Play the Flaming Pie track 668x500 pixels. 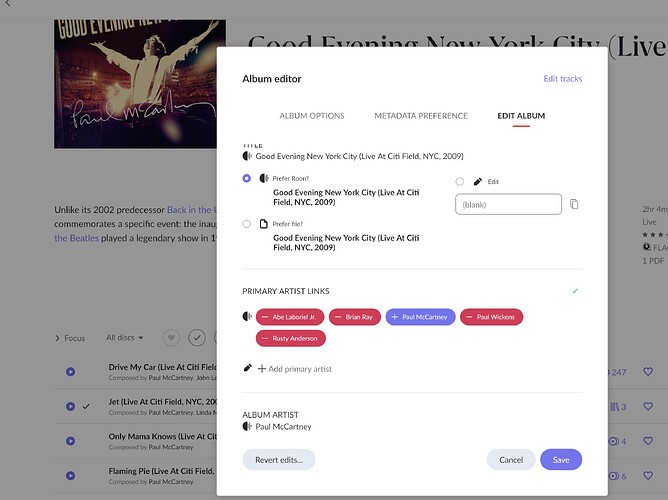point(70,476)
